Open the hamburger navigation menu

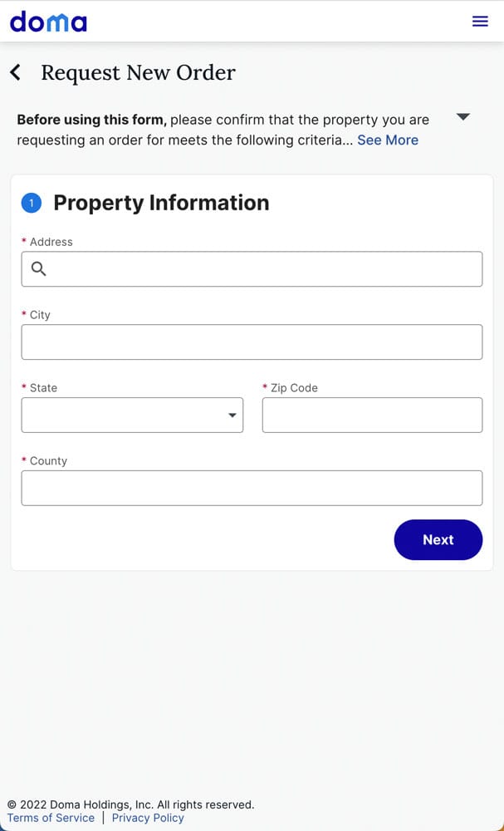pyautogui.click(x=480, y=22)
